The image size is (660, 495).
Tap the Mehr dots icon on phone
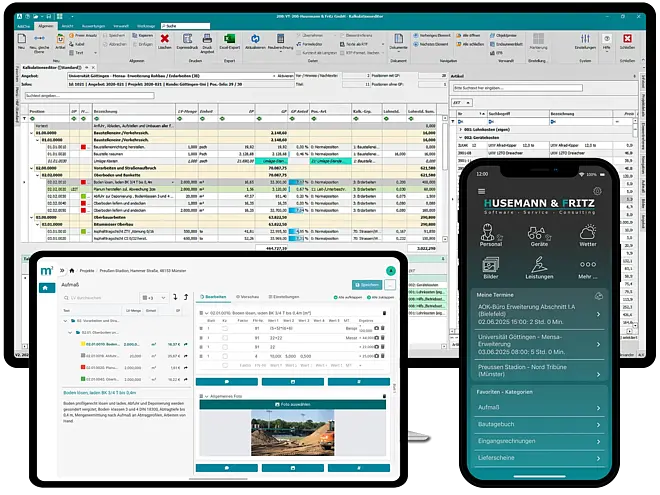pos(588,264)
